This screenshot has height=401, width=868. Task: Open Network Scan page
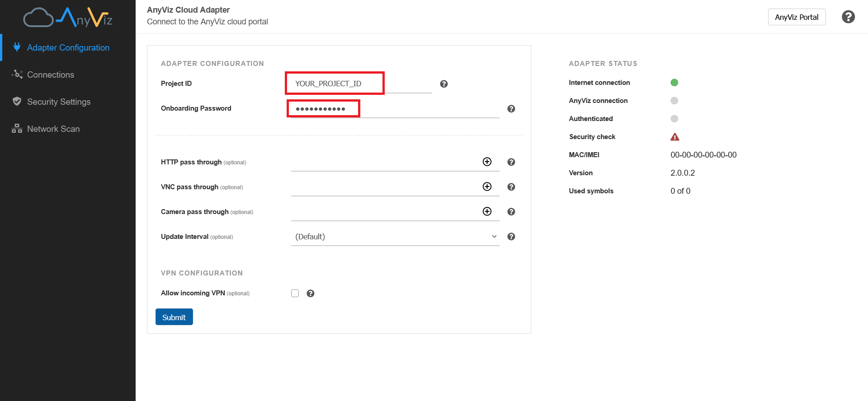coord(68,129)
